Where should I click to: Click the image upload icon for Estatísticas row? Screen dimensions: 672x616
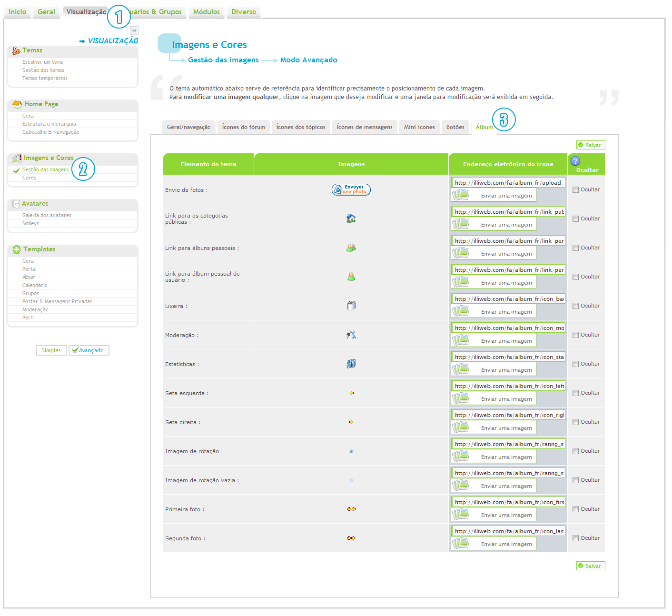461,369
